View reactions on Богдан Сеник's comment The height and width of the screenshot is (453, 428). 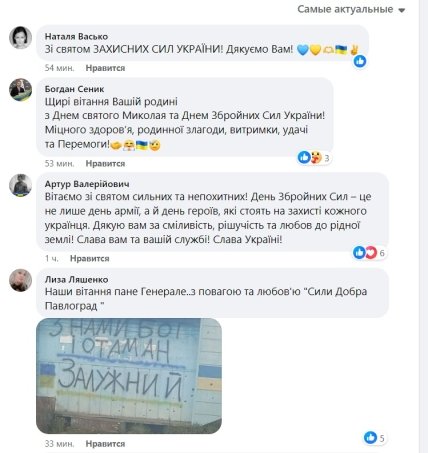point(314,157)
